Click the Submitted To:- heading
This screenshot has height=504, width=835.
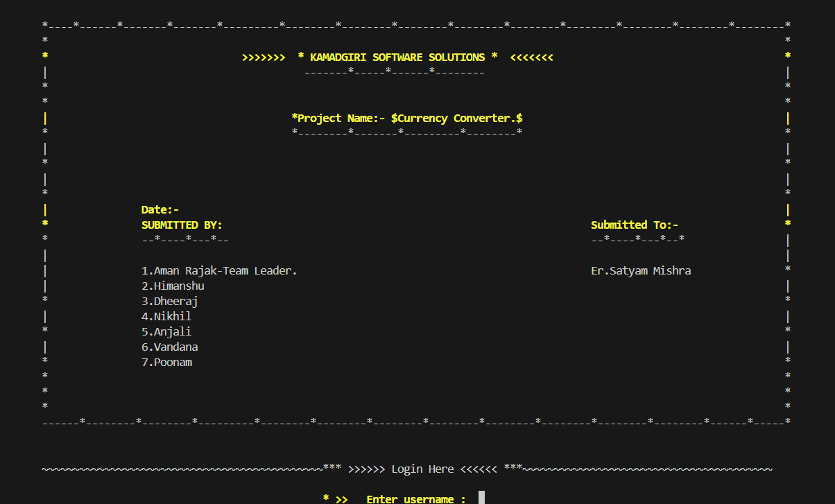[x=635, y=225]
